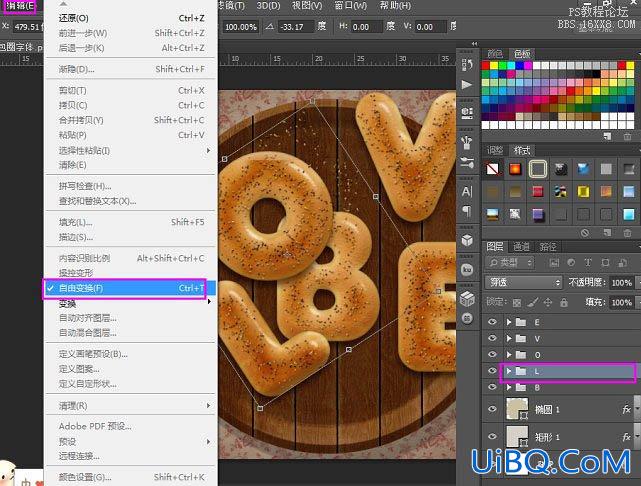
Task: Expand the O layer group
Action: (x=509, y=354)
